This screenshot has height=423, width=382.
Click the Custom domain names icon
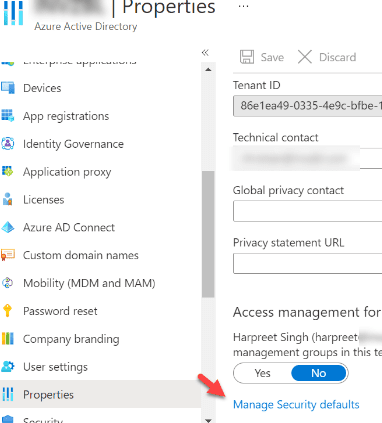point(8,255)
